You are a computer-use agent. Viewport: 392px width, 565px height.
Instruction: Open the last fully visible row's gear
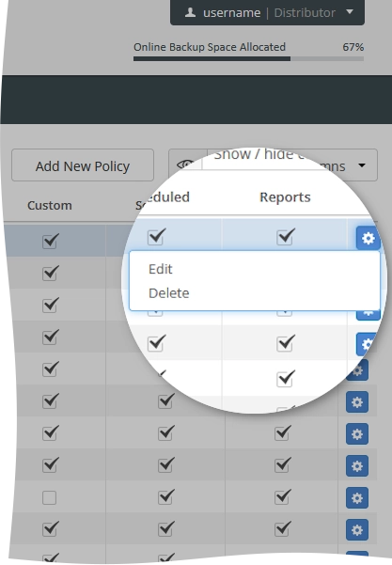[357, 529]
